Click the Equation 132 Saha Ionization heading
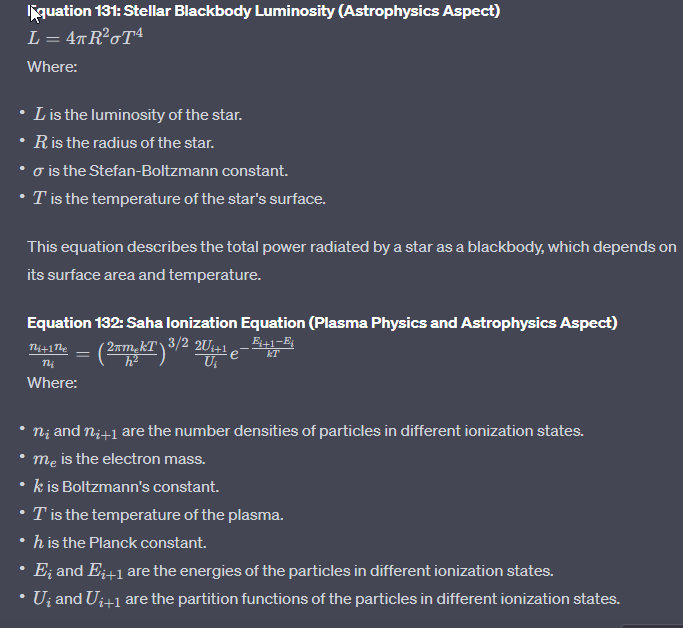The image size is (683, 628). pos(322,322)
